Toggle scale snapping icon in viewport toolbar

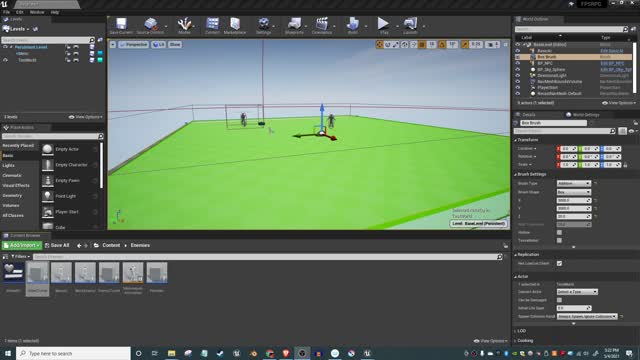click(x=465, y=44)
